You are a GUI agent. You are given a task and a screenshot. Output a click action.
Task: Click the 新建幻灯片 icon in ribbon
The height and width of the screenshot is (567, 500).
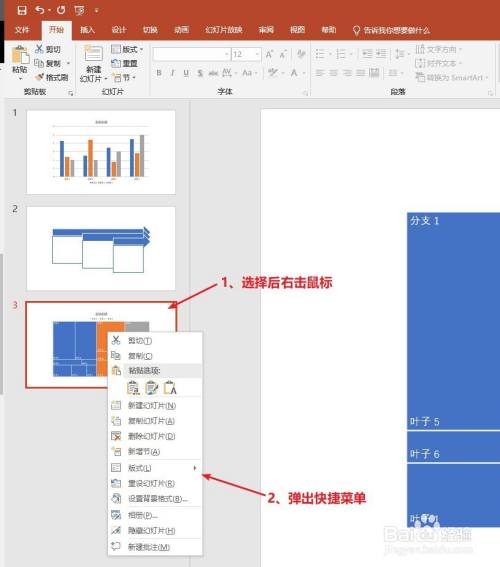click(93, 54)
